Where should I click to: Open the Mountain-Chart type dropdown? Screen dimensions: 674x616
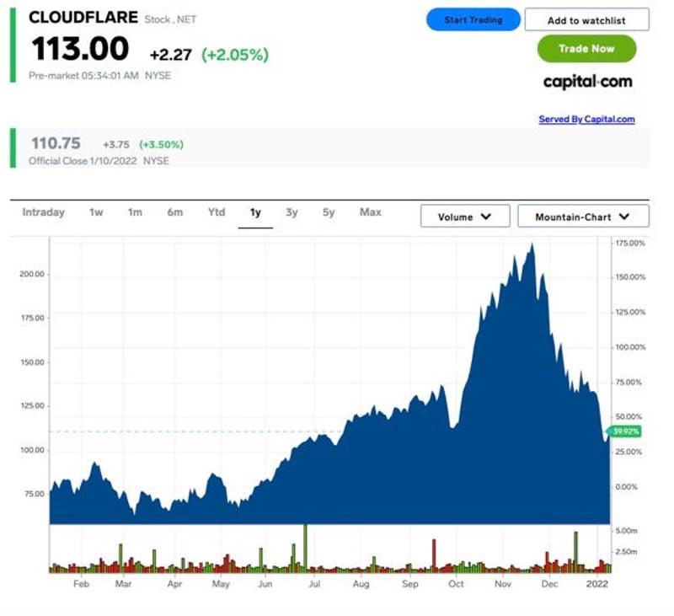click(583, 217)
